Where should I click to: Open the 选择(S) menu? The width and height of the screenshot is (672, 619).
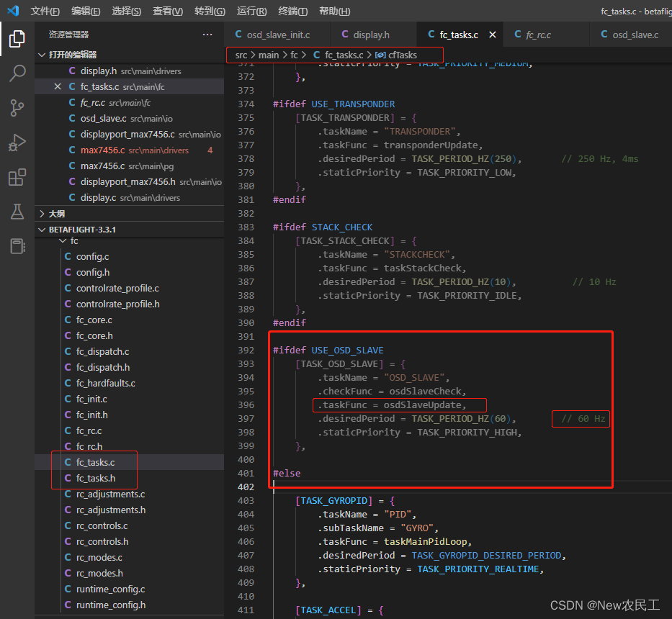[127, 11]
